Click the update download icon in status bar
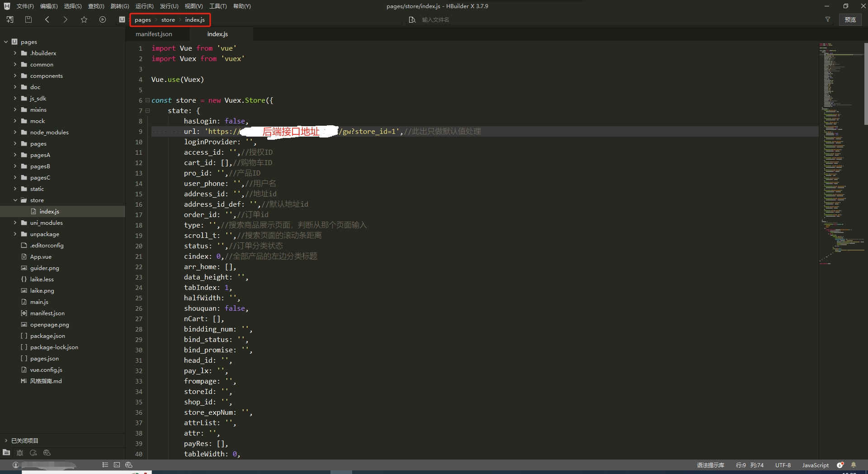The height and width of the screenshot is (474, 868). point(840,465)
